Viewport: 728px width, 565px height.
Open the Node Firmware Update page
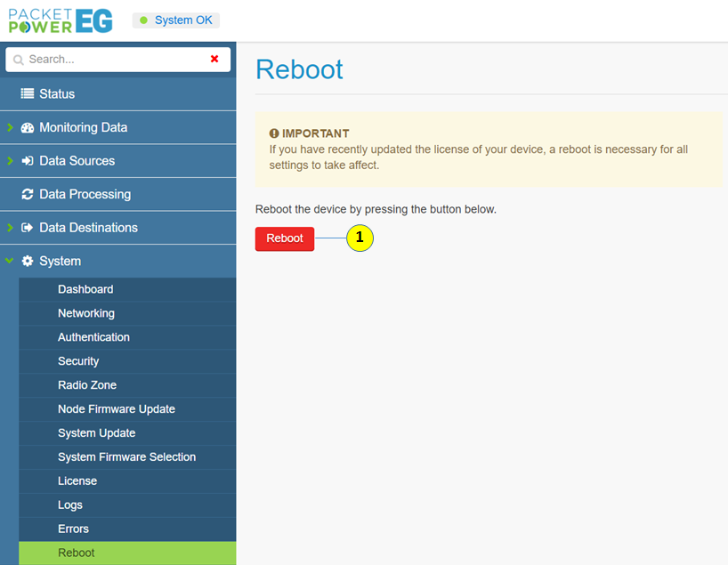coord(117,409)
